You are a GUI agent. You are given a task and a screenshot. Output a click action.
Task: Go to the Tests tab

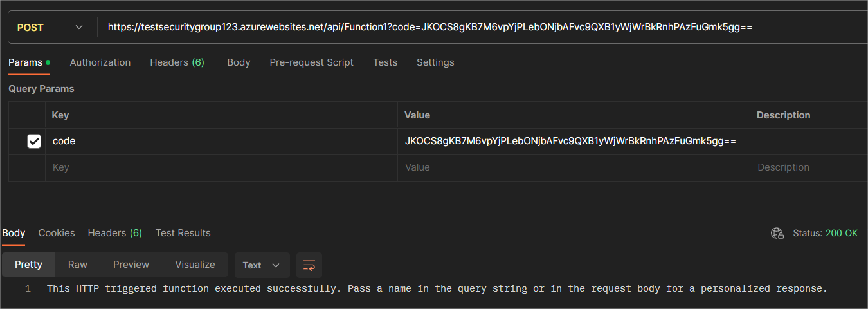coord(384,62)
